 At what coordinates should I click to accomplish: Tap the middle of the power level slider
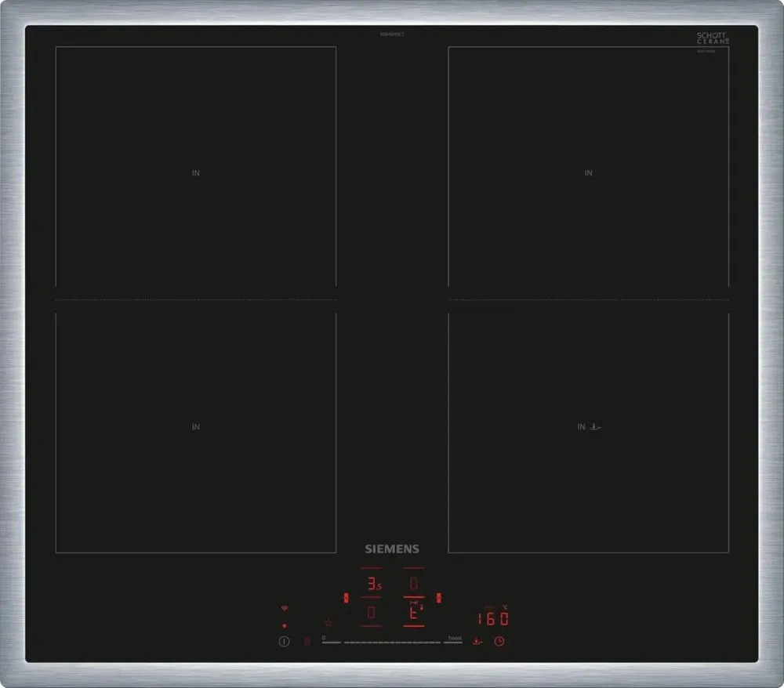click(x=392, y=642)
